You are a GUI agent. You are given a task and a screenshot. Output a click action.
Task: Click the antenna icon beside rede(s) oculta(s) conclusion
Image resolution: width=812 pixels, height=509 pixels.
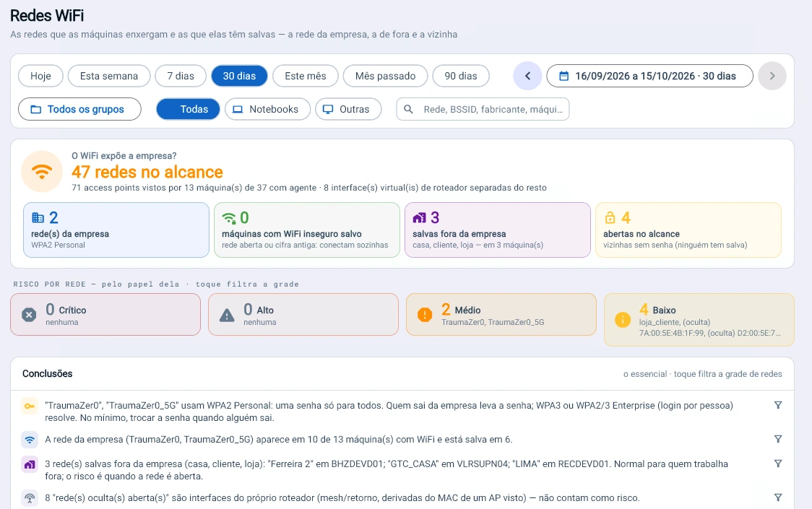[30, 498]
